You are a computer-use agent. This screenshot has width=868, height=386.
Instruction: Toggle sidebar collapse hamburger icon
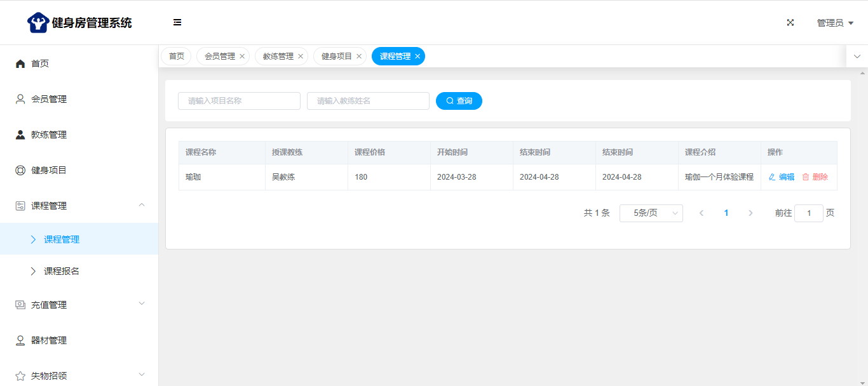pos(177,22)
